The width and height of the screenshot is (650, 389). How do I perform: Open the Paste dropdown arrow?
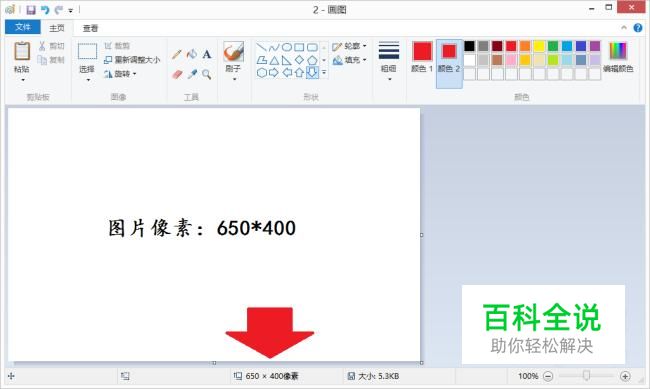pos(23,80)
